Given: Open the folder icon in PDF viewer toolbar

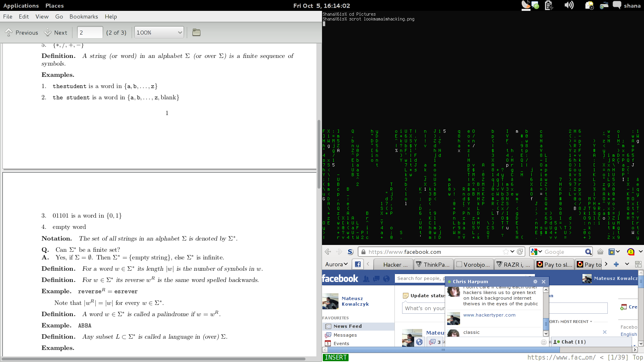Looking at the screenshot, I should click(196, 33).
